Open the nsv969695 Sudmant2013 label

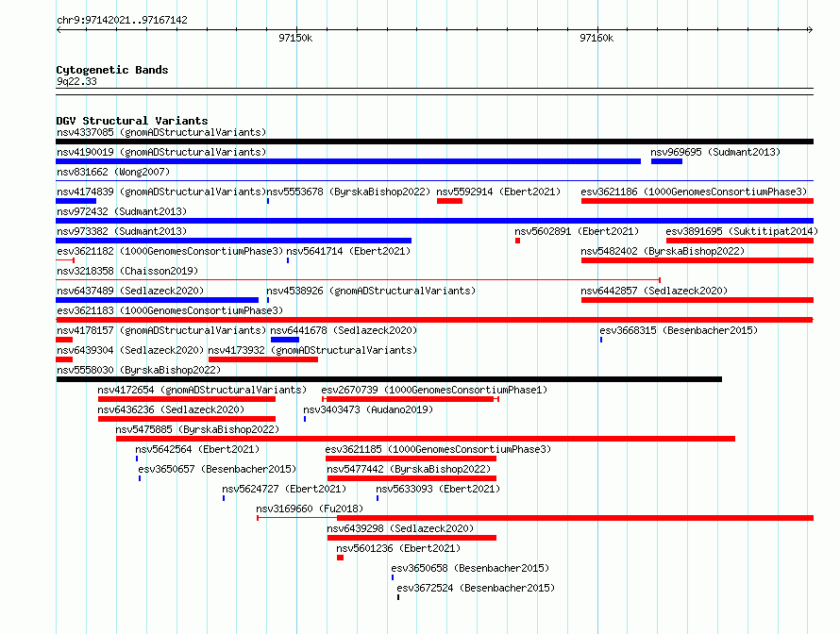715,152
